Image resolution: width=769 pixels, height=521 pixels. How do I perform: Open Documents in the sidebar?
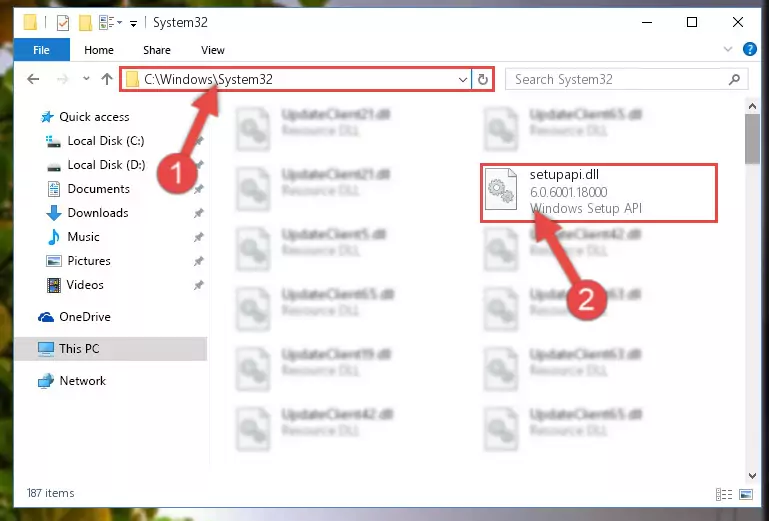tap(99, 189)
